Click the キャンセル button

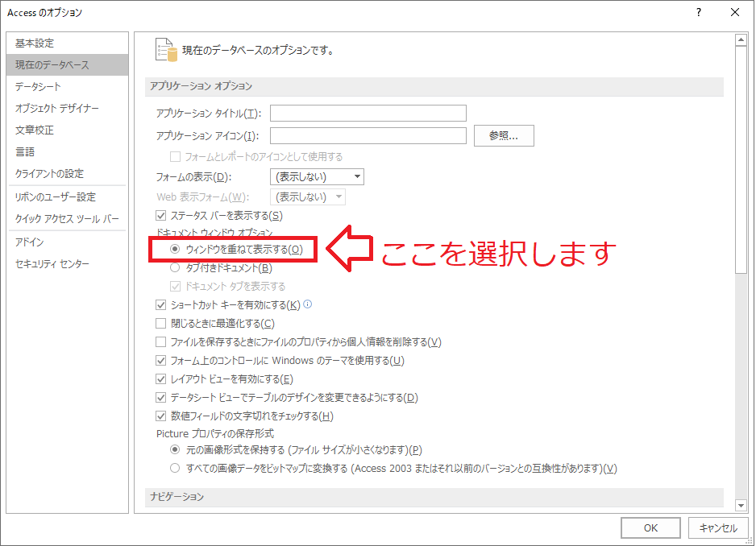tap(717, 528)
